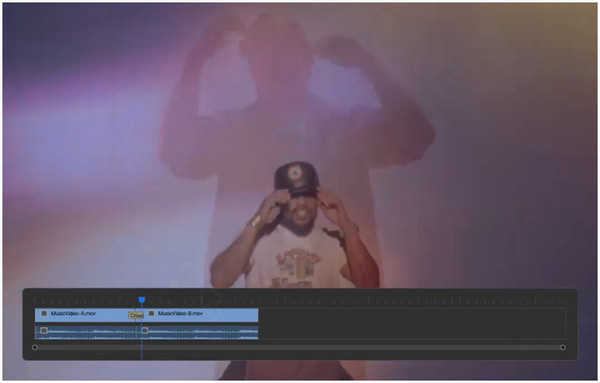Click the blue playhead marker on ruler
This screenshot has width=600, height=383.
point(142,300)
